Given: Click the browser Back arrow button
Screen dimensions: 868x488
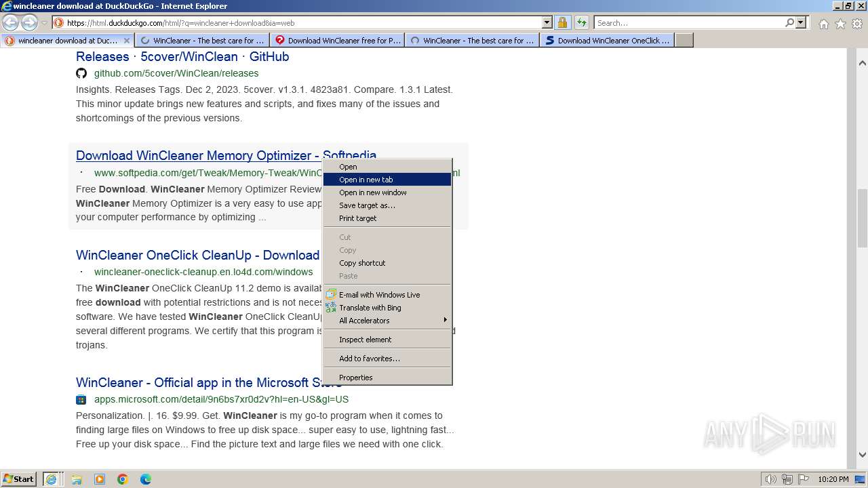Looking at the screenshot, I should (11, 22).
